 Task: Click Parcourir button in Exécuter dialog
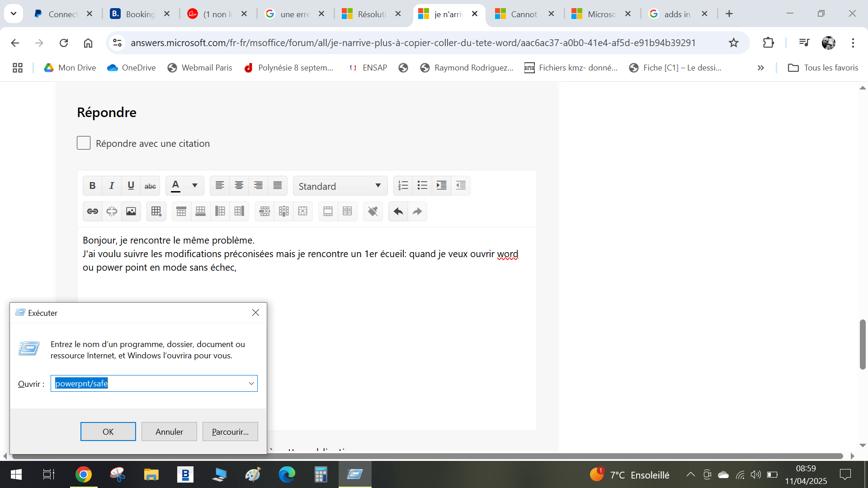pyautogui.click(x=230, y=432)
